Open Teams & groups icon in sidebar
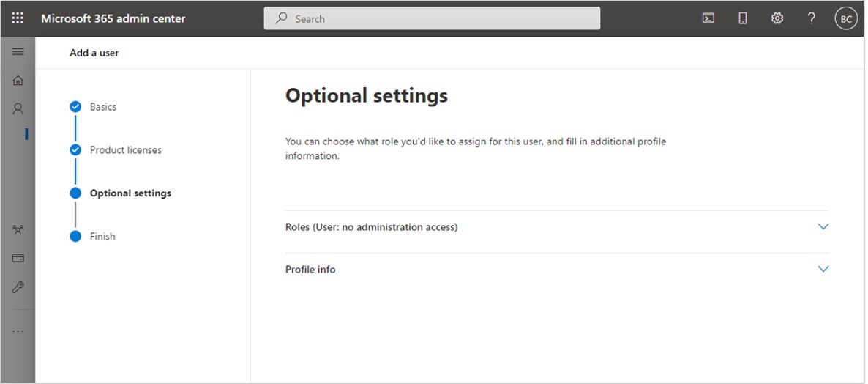 pyautogui.click(x=18, y=229)
